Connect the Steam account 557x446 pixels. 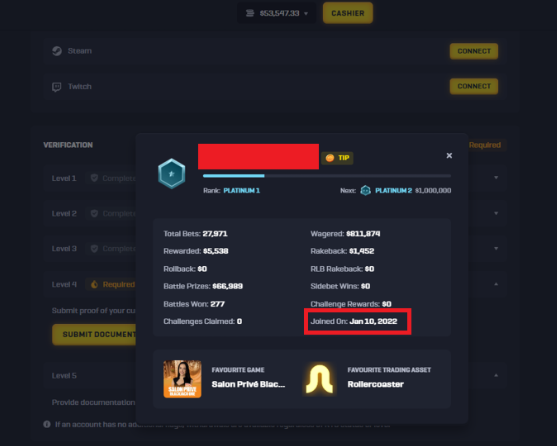coord(474,51)
